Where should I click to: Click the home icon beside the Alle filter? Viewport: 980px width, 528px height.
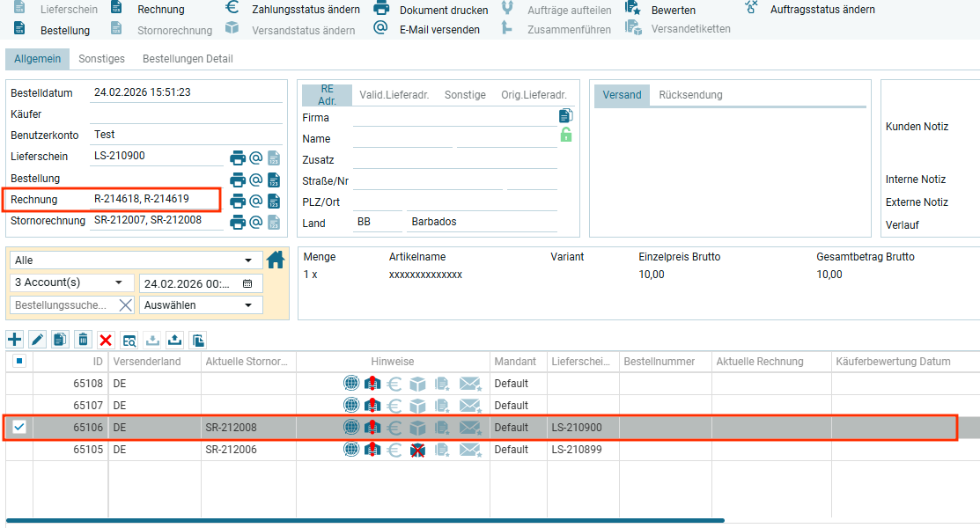click(276, 260)
